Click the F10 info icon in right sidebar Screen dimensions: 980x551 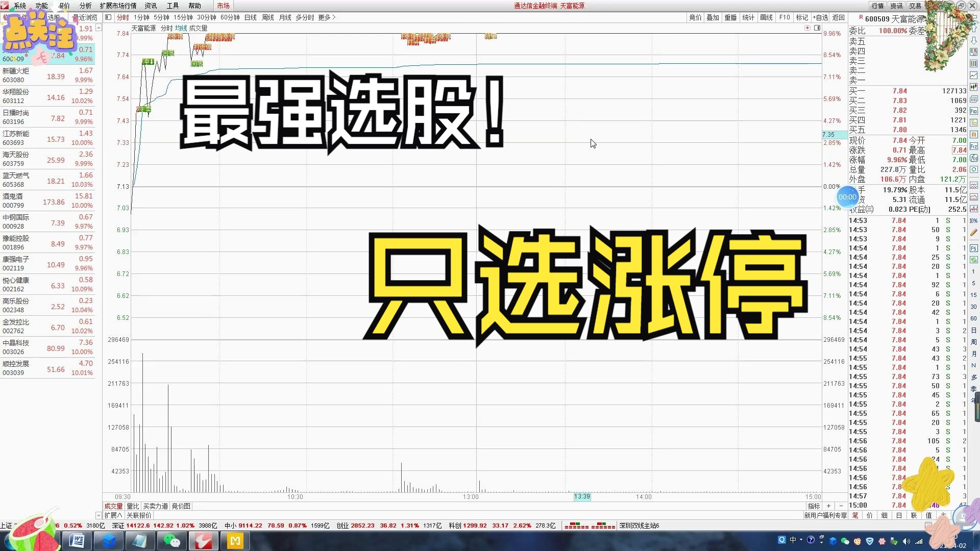coord(974,110)
